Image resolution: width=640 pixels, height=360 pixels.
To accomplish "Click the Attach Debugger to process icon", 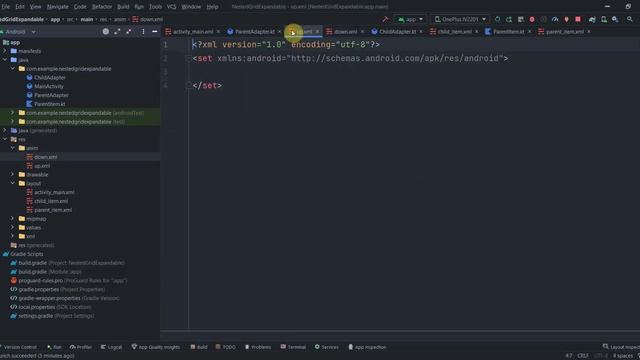I will pos(567,19).
